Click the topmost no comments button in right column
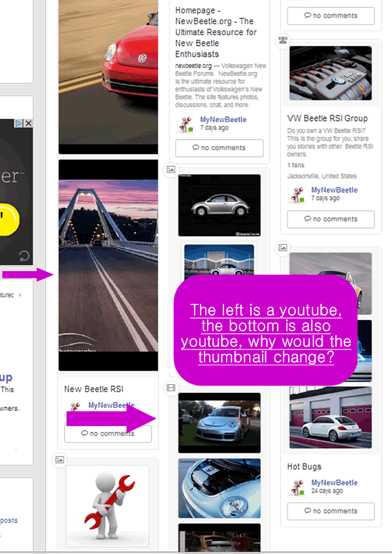The image size is (392, 554). (x=331, y=16)
